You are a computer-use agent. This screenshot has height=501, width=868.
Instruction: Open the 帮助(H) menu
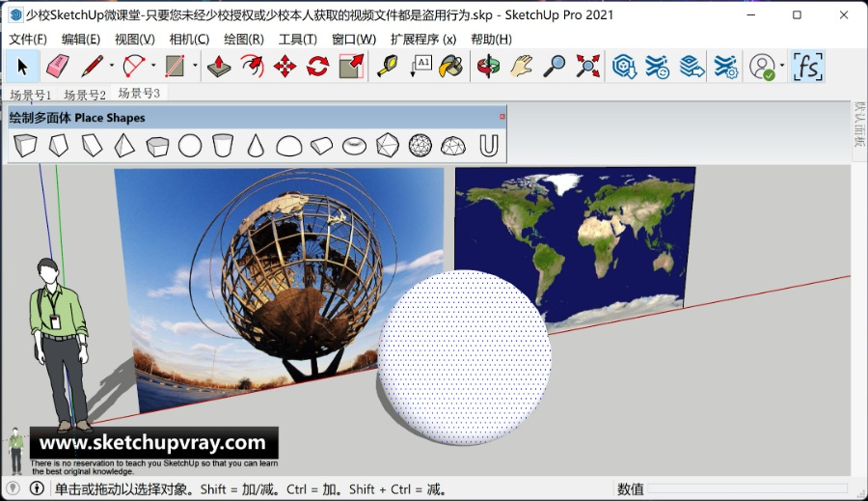click(x=491, y=40)
